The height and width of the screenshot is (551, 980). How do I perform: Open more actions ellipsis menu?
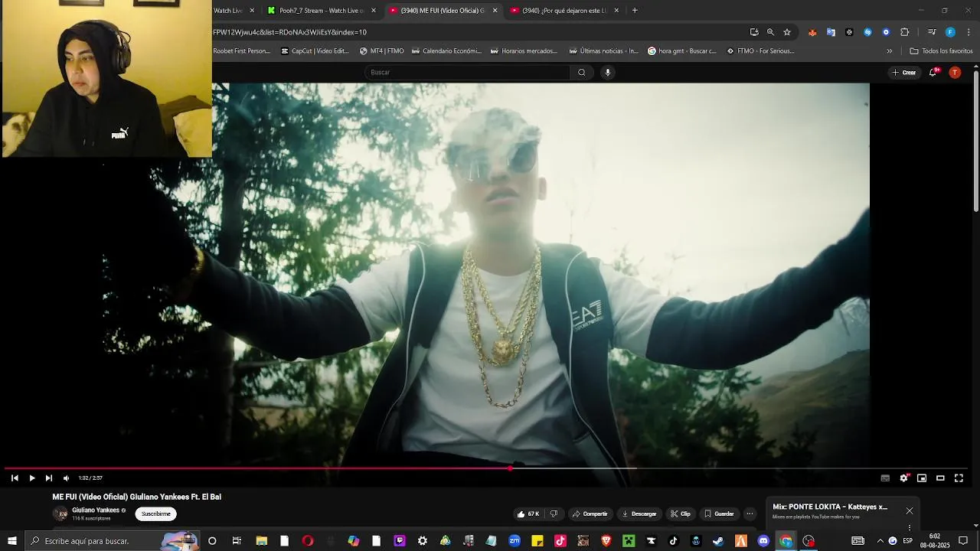click(x=750, y=514)
